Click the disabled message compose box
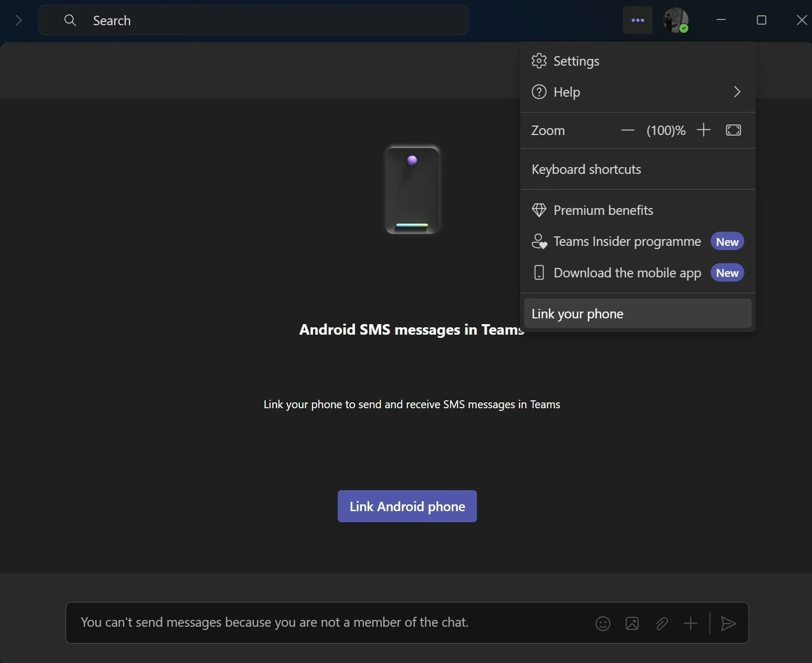The image size is (812, 663). click(x=407, y=623)
